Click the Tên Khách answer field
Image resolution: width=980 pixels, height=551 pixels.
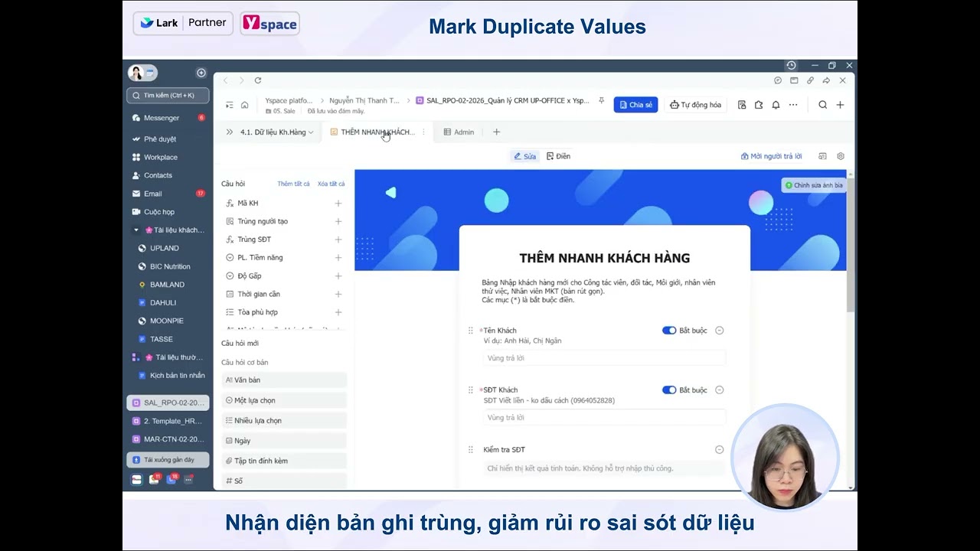[604, 357]
